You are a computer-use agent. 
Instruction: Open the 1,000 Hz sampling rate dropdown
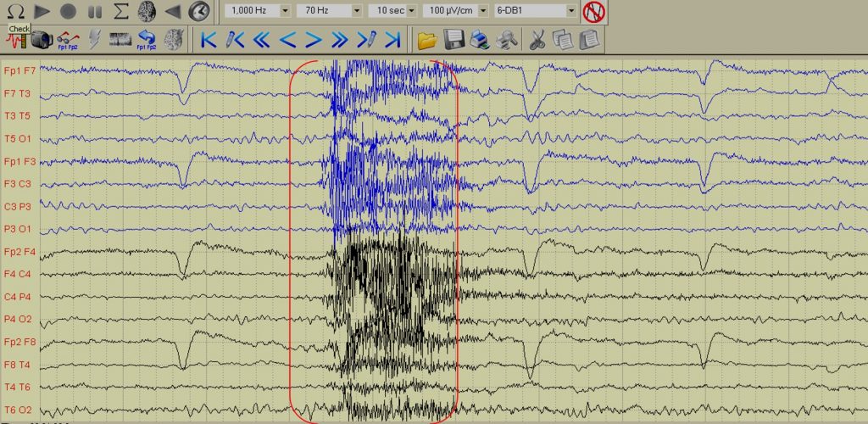[285, 12]
